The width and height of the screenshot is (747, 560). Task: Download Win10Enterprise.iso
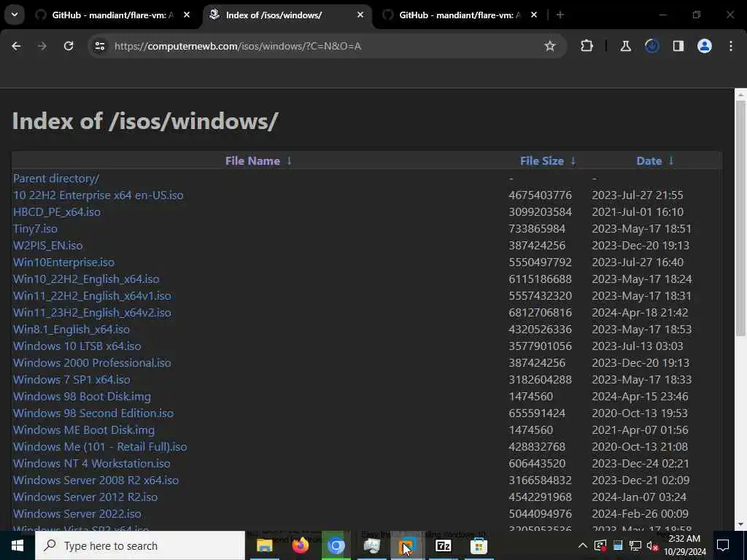point(64,262)
